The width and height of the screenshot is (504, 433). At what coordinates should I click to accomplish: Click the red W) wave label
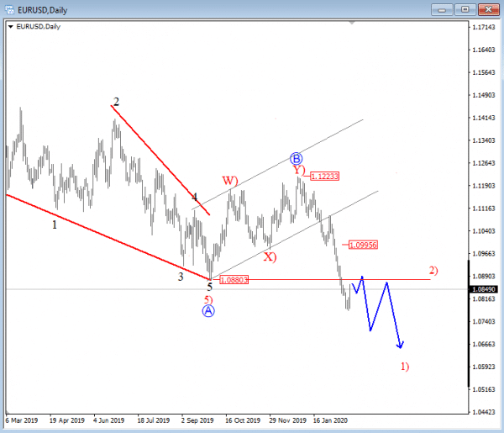[229, 181]
